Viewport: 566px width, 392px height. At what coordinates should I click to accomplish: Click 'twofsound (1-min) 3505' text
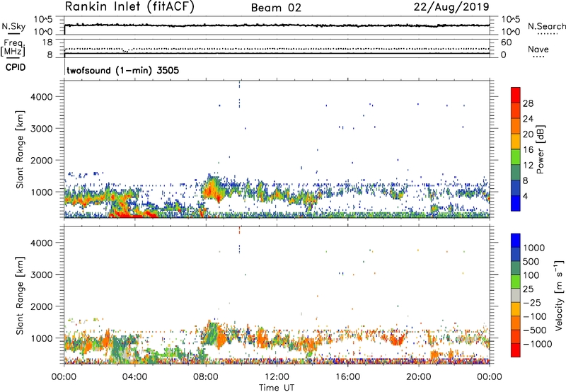(122, 70)
